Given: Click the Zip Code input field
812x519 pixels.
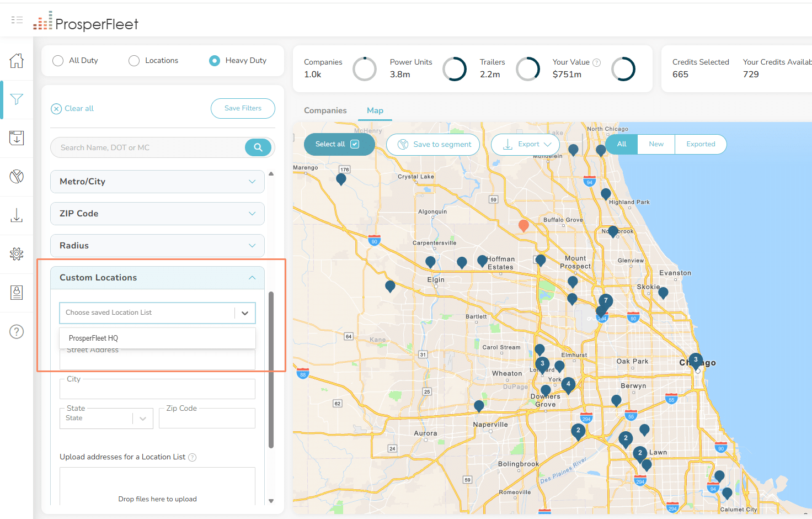Looking at the screenshot, I should pyautogui.click(x=207, y=418).
